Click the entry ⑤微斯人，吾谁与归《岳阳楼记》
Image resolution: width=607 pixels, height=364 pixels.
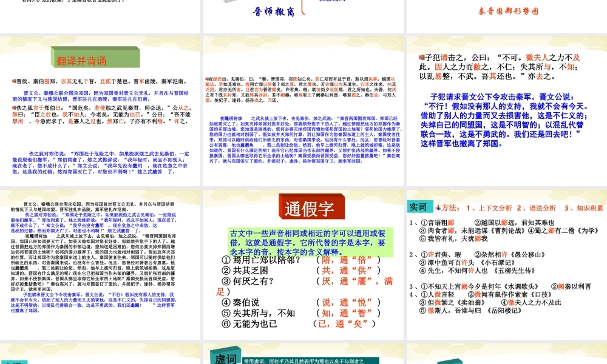pos(471,311)
